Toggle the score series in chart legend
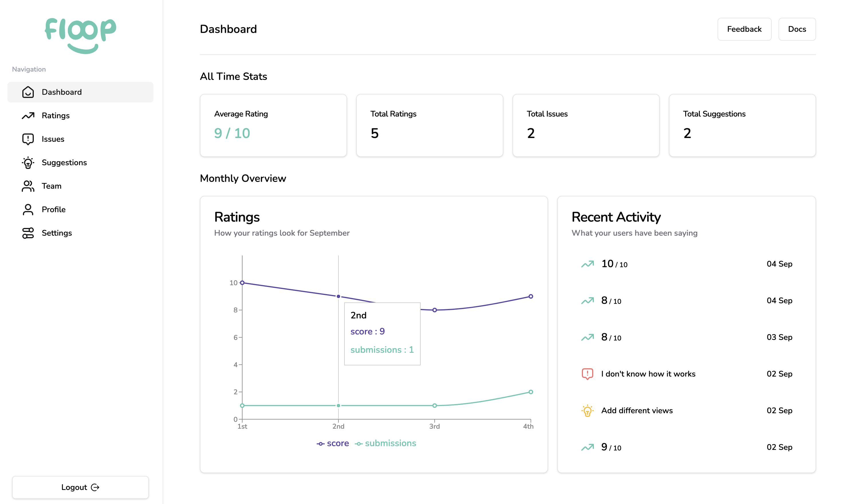 coord(333,444)
